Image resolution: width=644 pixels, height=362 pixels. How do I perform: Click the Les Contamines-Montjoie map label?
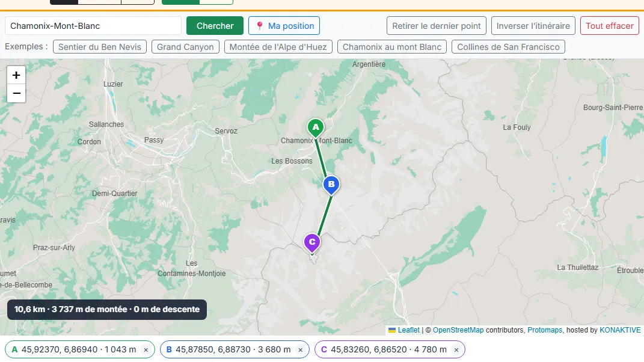pos(192,268)
